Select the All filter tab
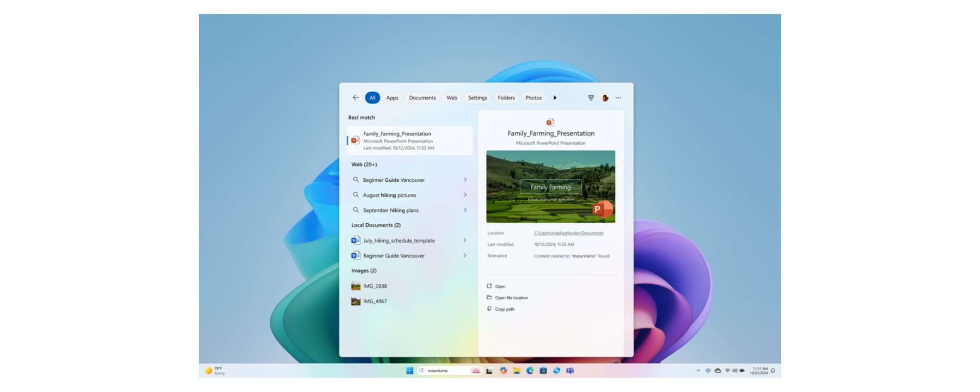The height and width of the screenshot is (392, 980). [372, 98]
